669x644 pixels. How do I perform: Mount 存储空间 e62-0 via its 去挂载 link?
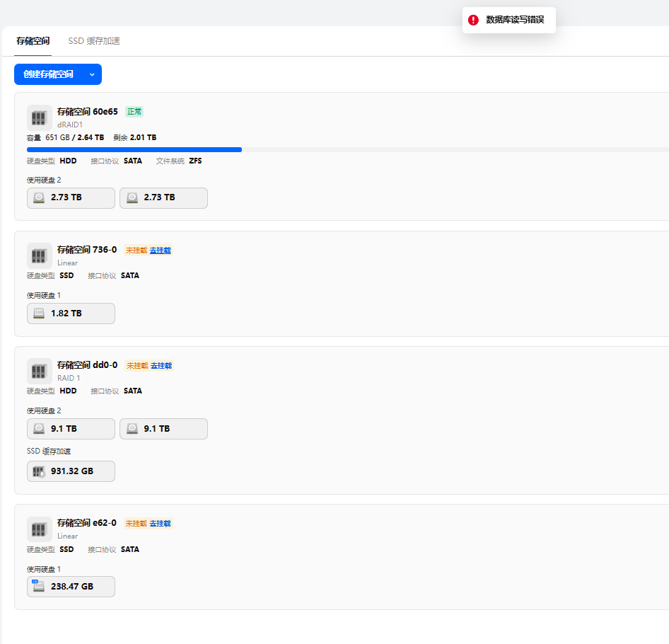(161, 524)
